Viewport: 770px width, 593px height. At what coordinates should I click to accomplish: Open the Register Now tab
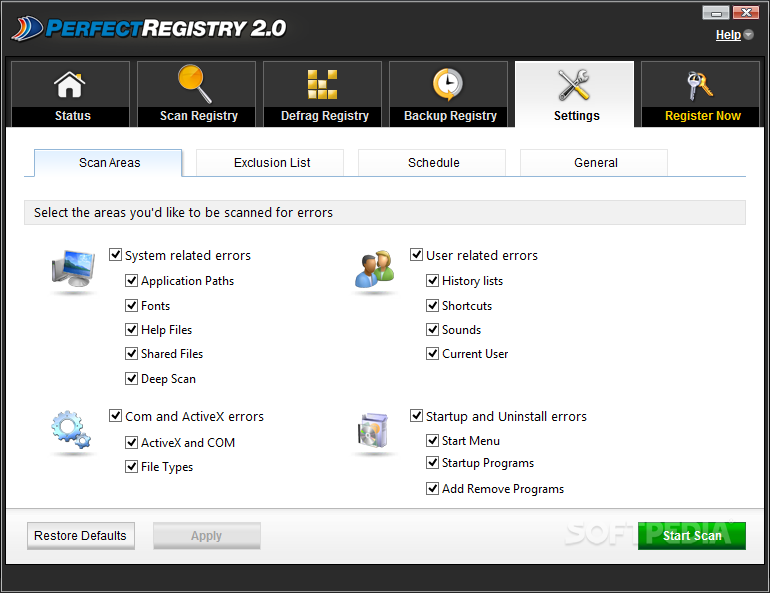point(700,94)
